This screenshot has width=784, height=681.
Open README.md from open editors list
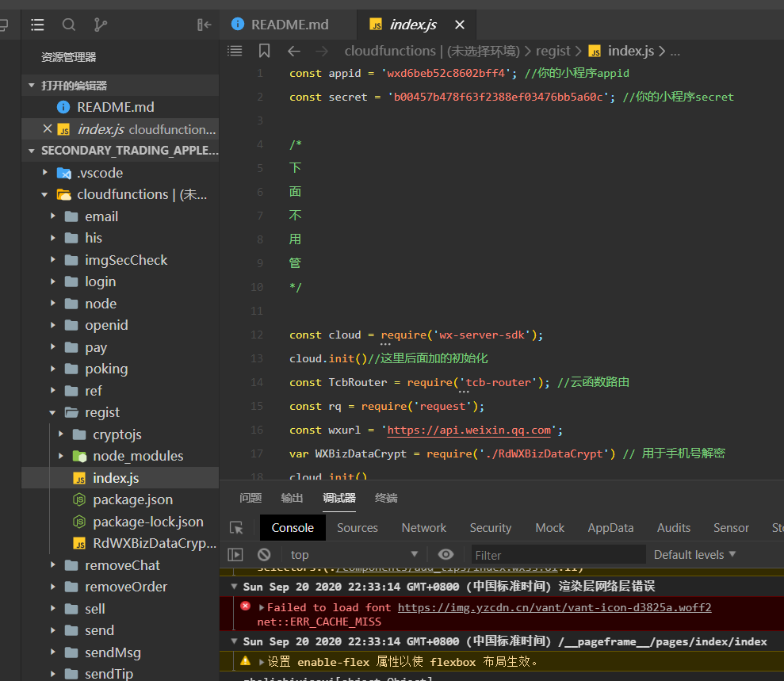point(120,107)
